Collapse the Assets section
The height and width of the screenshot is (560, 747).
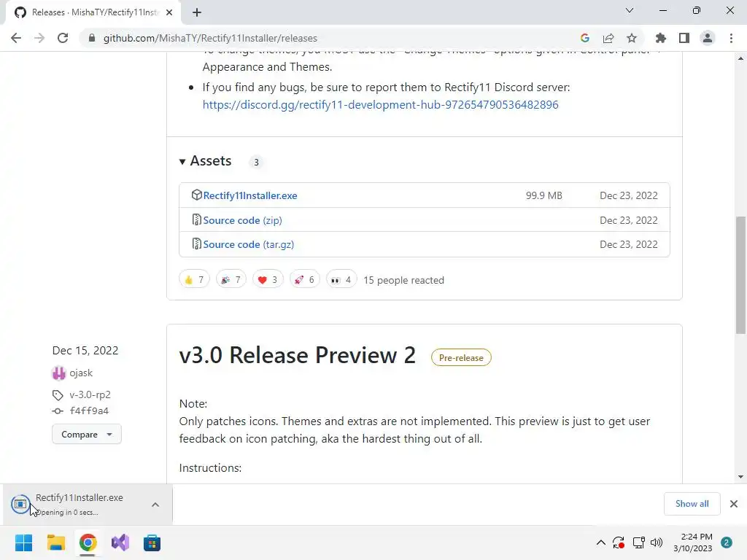[x=205, y=161]
